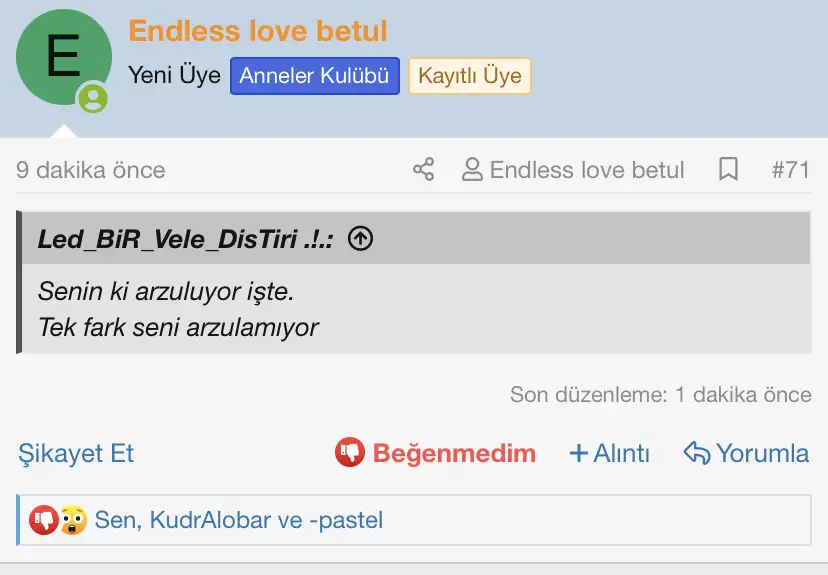The image size is (828, 575).
Task: Open the reactions list Sen, KudrAlobar ve -pastel
Action: pos(238,520)
